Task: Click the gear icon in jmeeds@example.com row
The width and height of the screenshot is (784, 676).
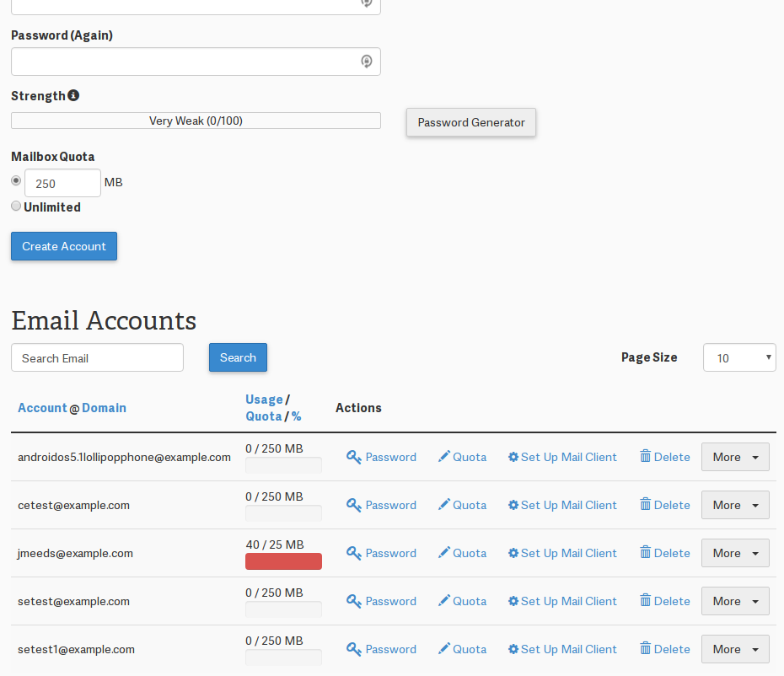Action: tap(513, 554)
